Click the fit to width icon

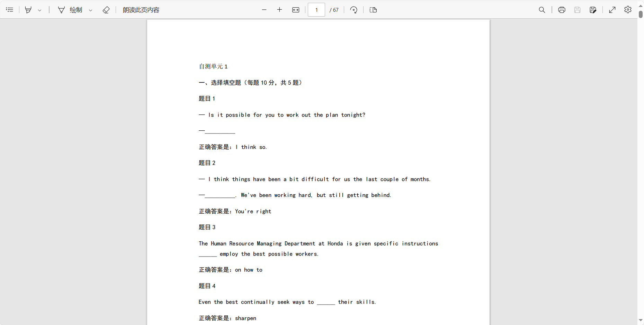296,10
